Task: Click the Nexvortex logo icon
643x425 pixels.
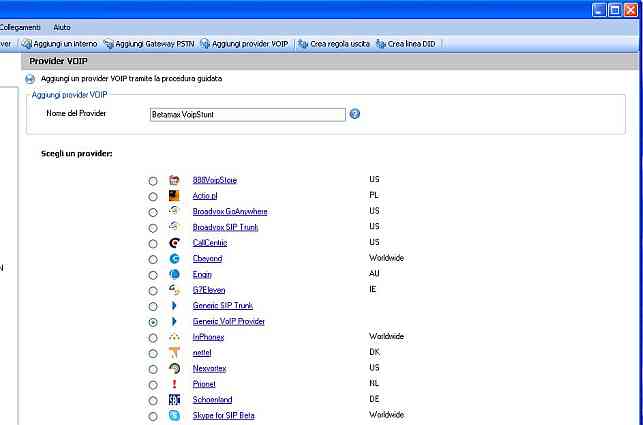Action: tap(174, 368)
